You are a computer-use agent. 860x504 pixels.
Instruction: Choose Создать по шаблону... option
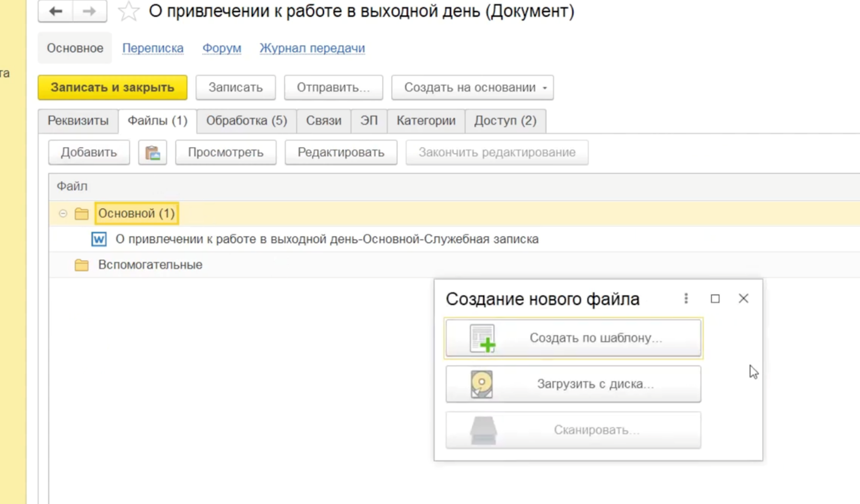click(573, 338)
